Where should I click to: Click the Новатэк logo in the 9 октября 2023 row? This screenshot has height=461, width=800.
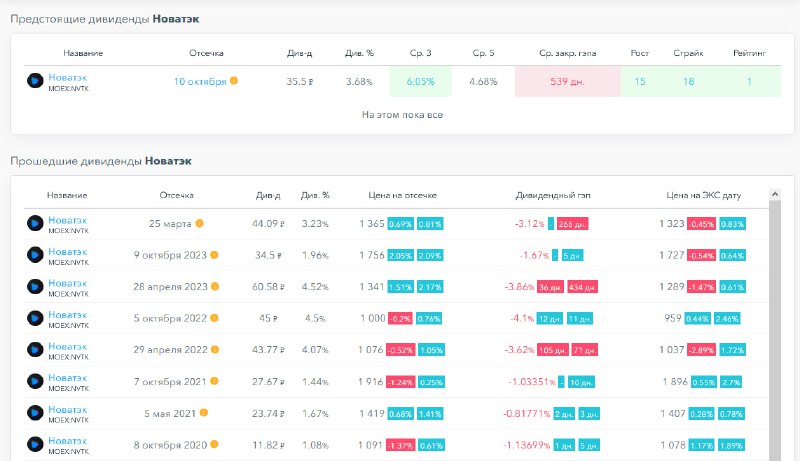tap(35, 255)
